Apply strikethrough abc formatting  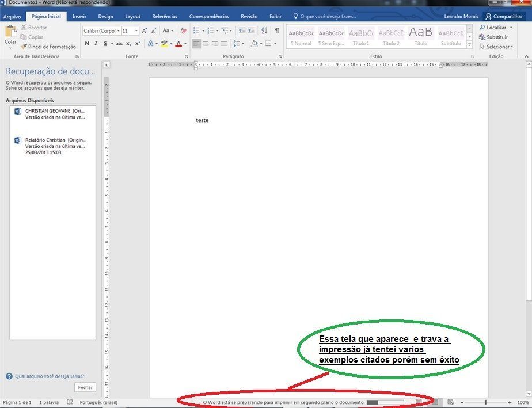[119, 44]
